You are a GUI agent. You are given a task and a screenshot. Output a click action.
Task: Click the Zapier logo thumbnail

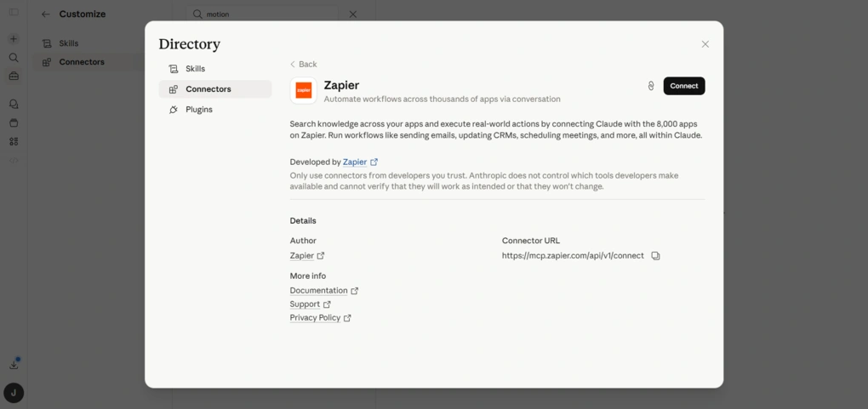point(303,90)
